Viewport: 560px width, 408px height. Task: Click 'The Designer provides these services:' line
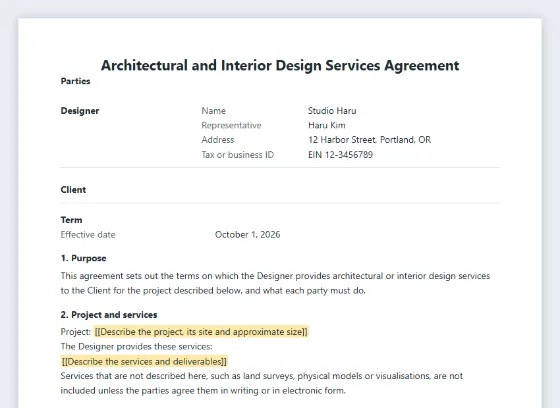coord(136,347)
